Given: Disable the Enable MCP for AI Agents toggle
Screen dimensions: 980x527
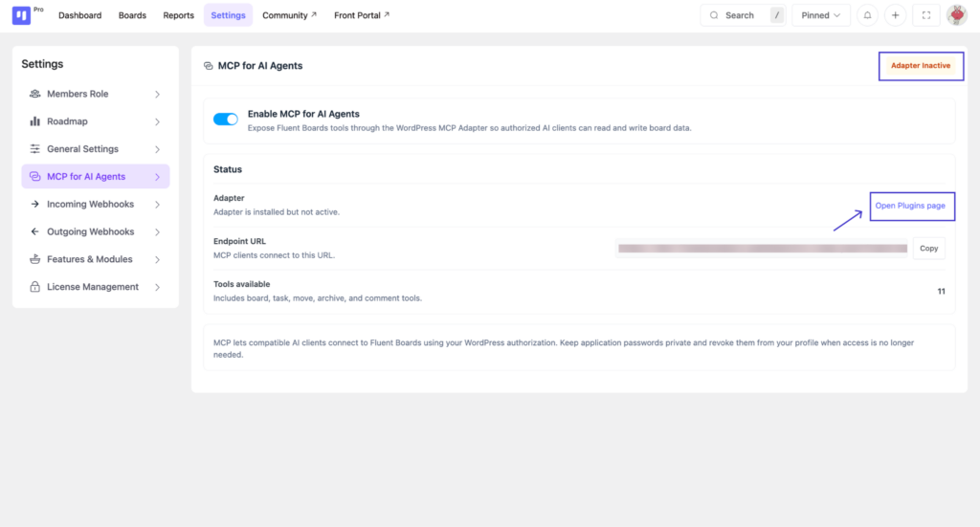Looking at the screenshot, I should pos(226,120).
